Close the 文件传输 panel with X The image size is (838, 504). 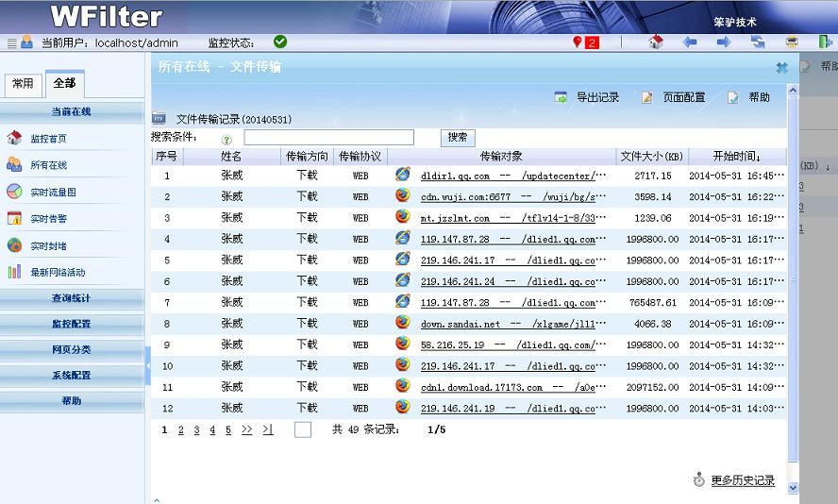pos(781,68)
